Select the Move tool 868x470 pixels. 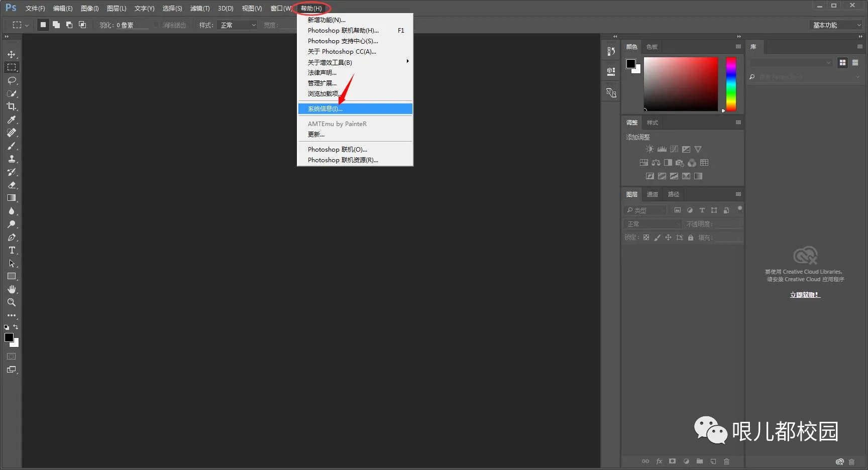[x=12, y=54]
